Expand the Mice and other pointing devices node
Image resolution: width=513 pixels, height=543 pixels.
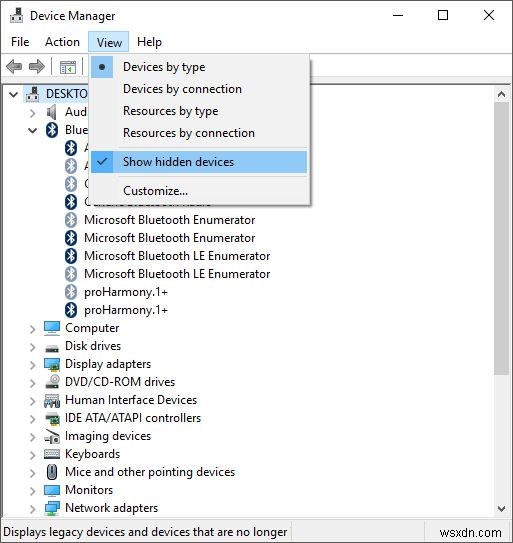tap(33, 473)
